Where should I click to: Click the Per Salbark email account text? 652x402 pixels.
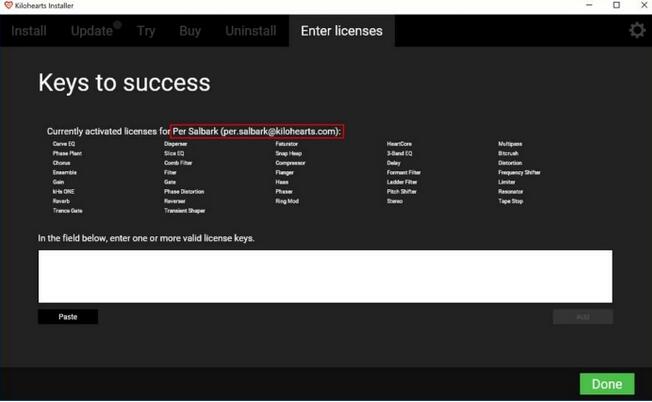coord(257,131)
